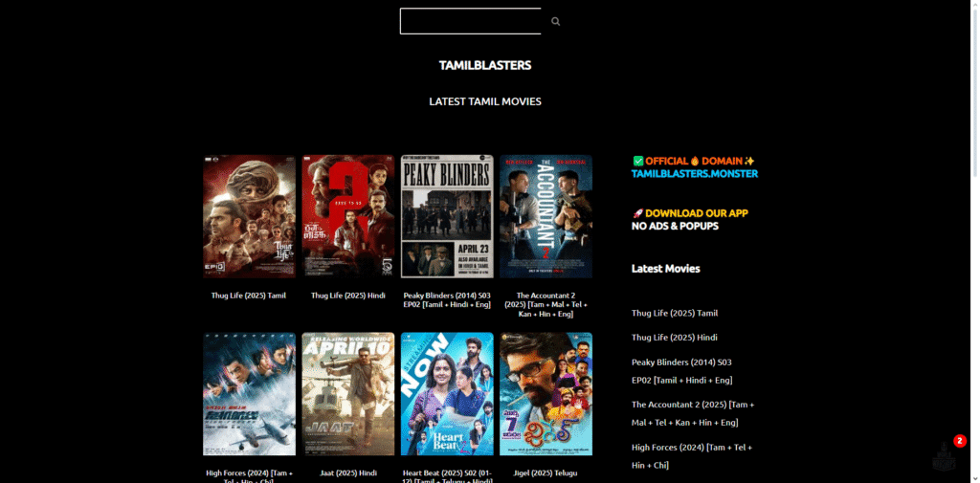Open sidebar link Peaky Blinders S03 EP02
The width and height of the screenshot is (980, 483).
coord(681,371)
